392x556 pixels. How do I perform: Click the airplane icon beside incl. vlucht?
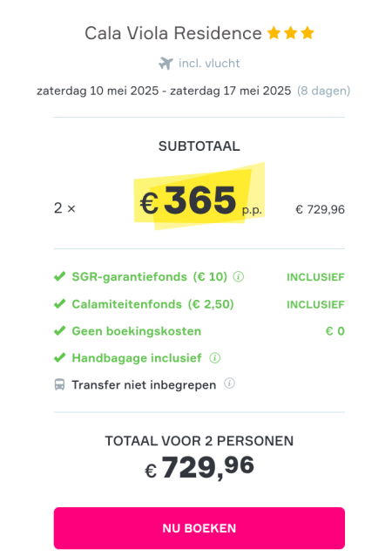tap(166, 64)
